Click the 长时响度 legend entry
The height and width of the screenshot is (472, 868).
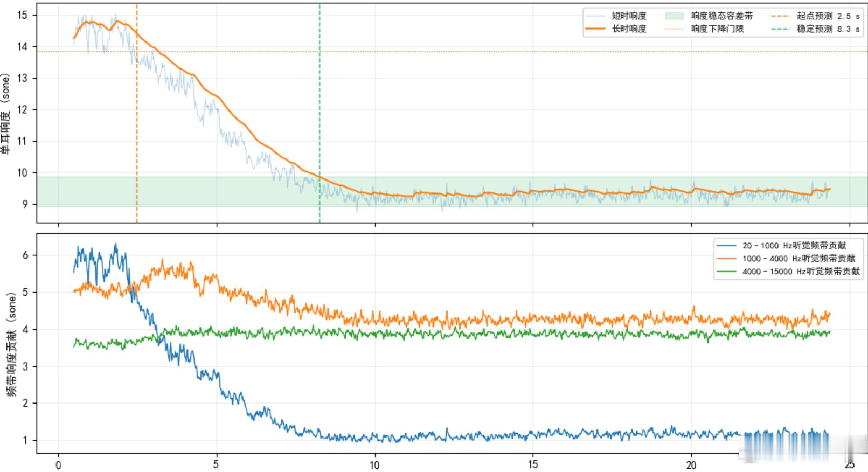(x=616, y=29)
